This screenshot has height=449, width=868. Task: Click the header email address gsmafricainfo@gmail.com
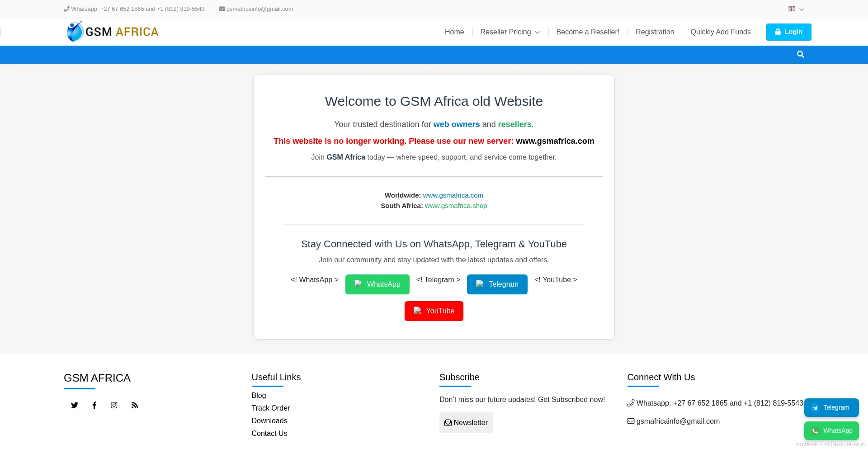point(259,9)
